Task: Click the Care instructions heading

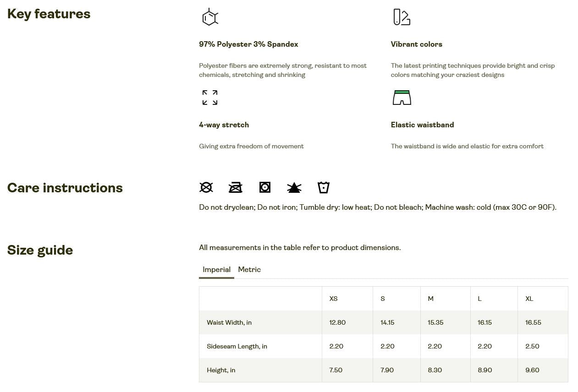Action: point(65,188)
